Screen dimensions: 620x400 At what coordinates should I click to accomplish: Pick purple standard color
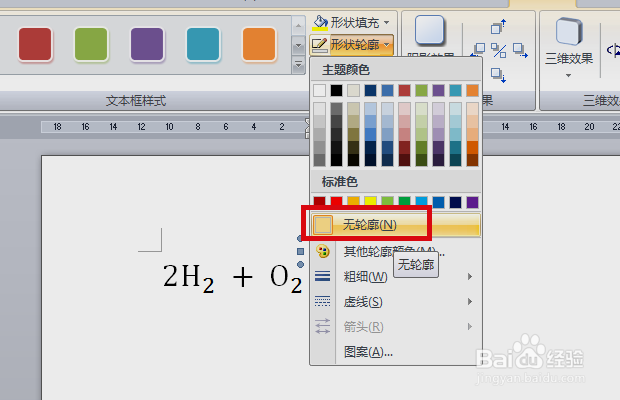click(473, 201)
